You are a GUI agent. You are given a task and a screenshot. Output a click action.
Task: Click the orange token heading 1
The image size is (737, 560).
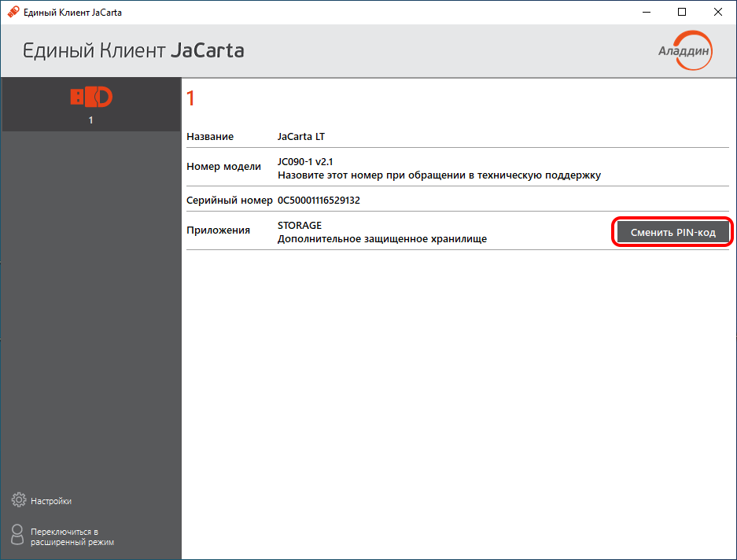190,99
